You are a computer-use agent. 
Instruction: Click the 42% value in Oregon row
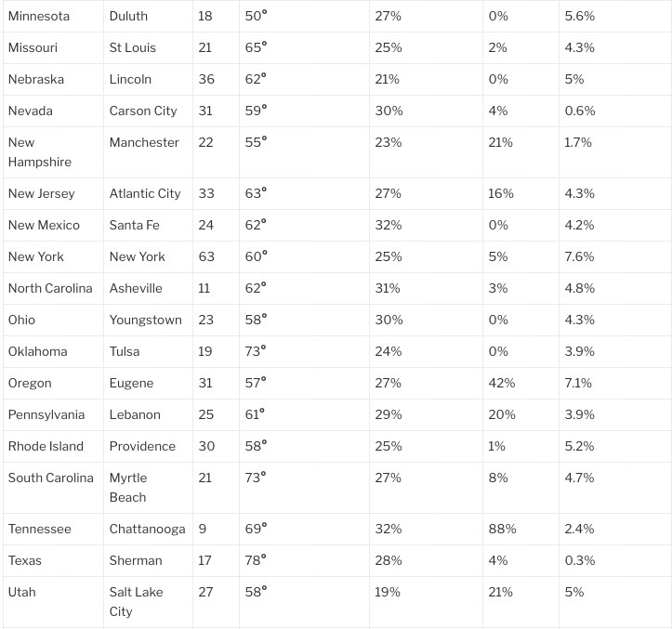(x=501, y=383)
